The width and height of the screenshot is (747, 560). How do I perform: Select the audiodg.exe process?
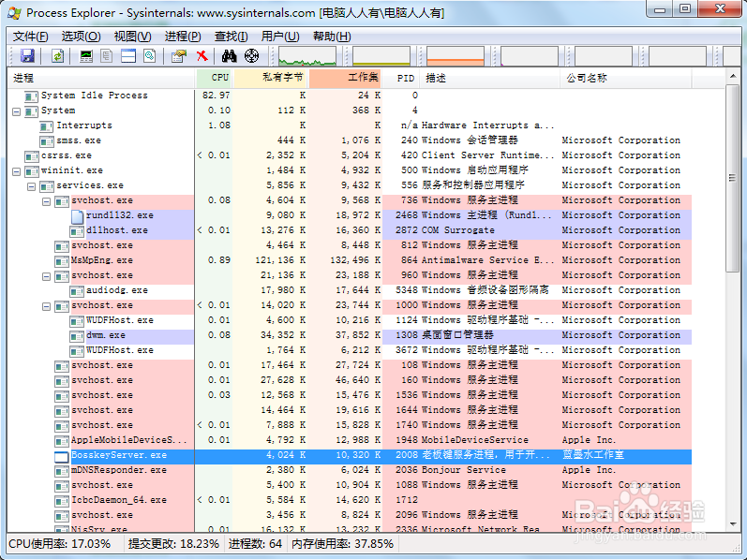tap(350, 290)
